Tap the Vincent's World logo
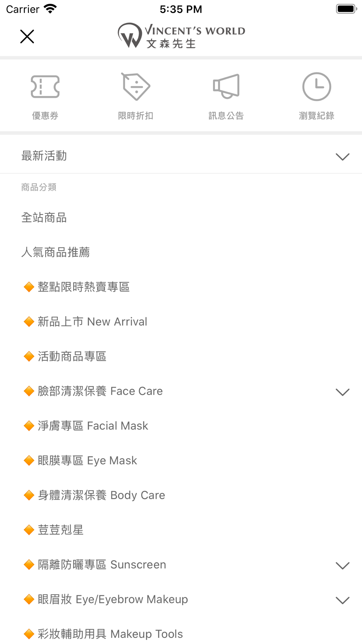This screenshot has width=362, height=644. [181, 36]
